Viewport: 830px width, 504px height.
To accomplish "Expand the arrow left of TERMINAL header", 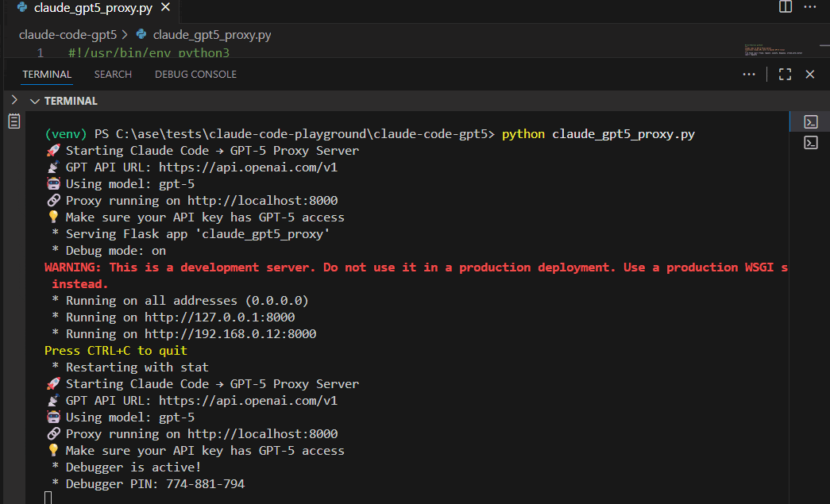I will tap(14, 100).
